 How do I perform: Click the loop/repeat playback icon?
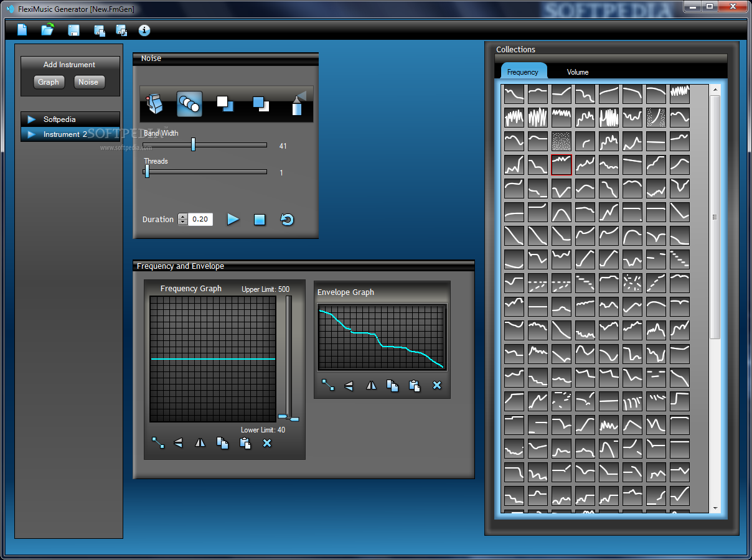[x=286, y=219]
